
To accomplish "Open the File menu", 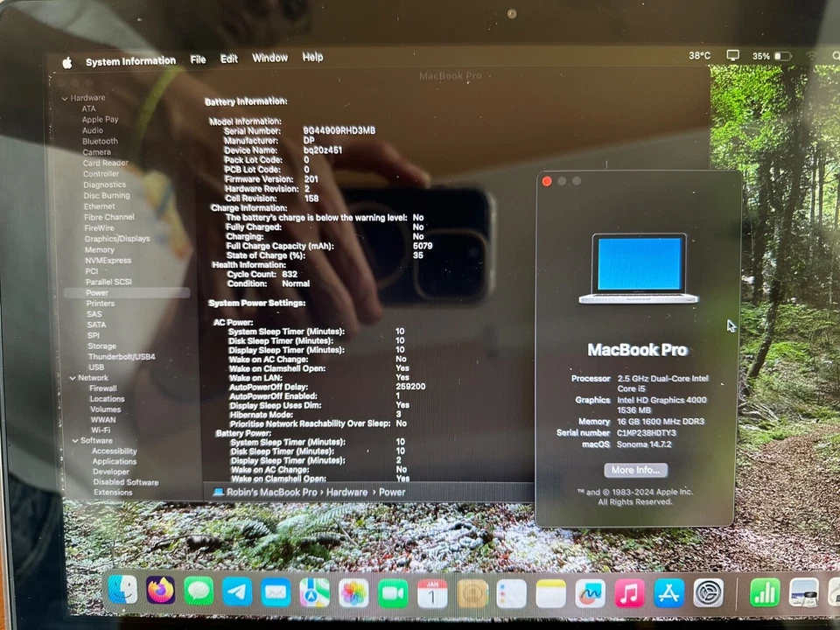I will (198, 59).
